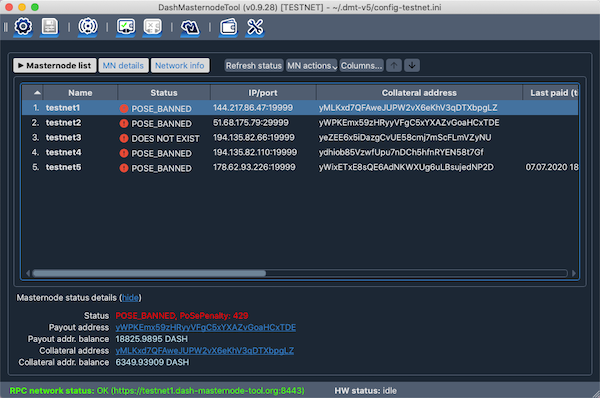The width and height of the screenshot is (600, 398).
Task: Click collateral address yeZEE6x5iDazg cell
Action: [x=405, y=137]
